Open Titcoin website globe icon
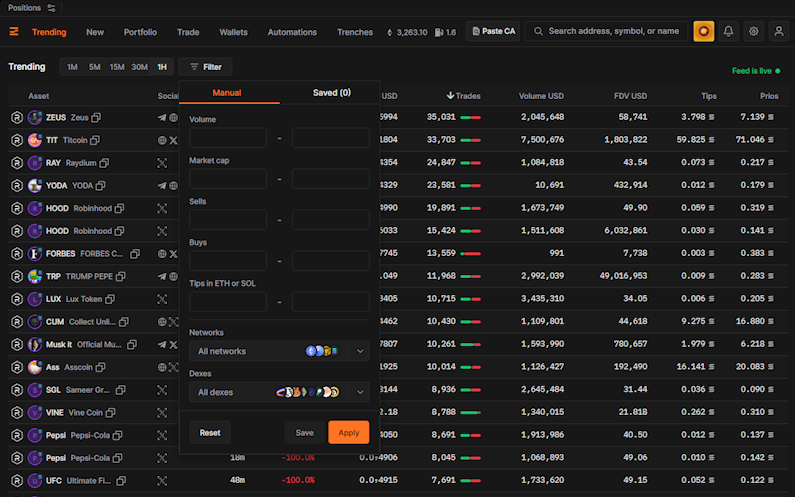 point(162,140)
